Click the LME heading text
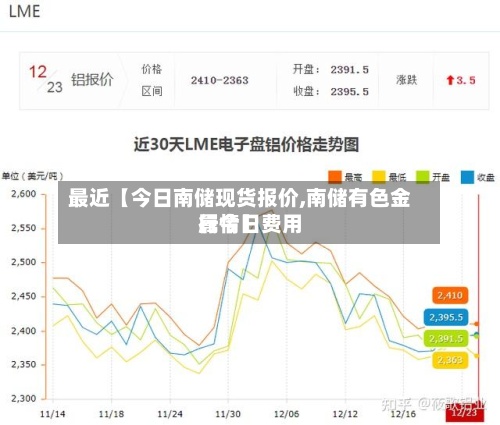The width and height of the screenshot is (500, 425). (x=24, y=12)
